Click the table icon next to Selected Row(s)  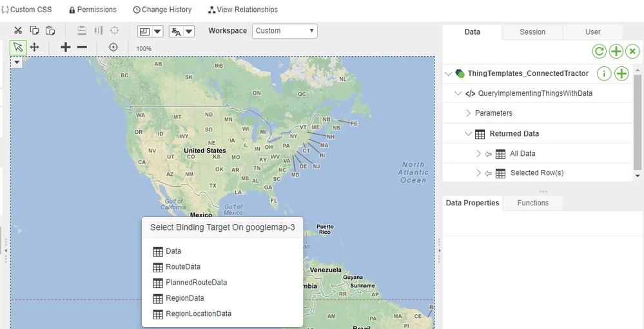(500, 174)
